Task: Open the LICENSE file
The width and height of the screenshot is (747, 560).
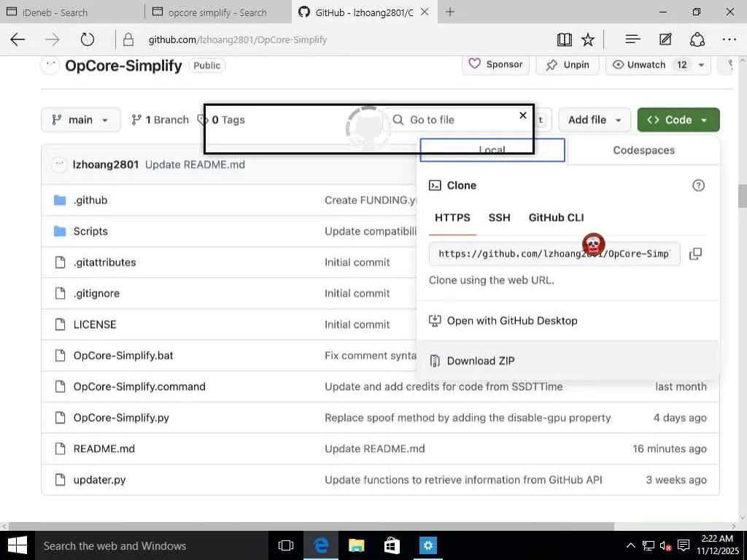Action: pos(95,324)
